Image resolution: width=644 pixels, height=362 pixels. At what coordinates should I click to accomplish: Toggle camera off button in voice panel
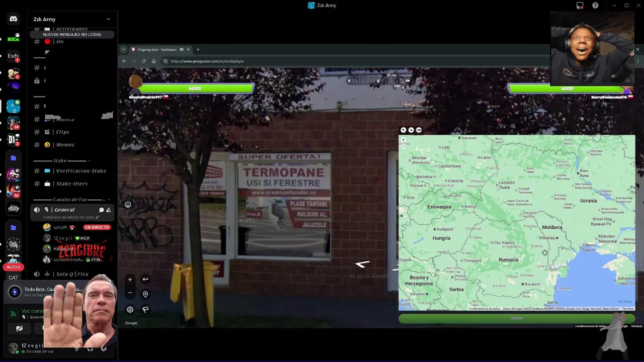[x=19, y=329]
